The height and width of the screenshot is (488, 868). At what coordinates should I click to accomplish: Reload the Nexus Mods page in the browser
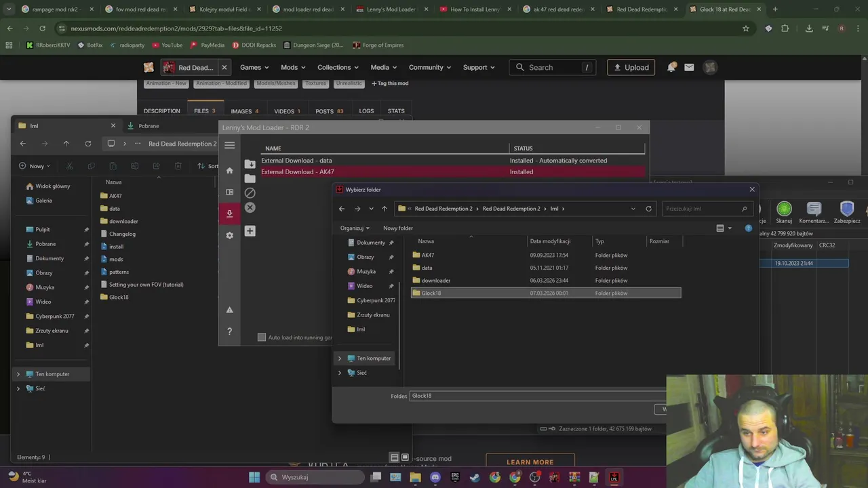[42, 28]
